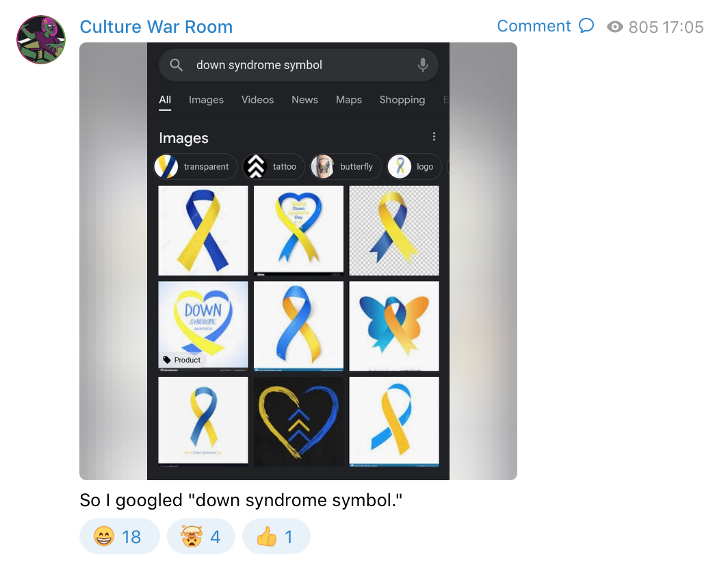Switch to the Shopping tab
This screenshot has width=728, height=565.
pos(402,100)
